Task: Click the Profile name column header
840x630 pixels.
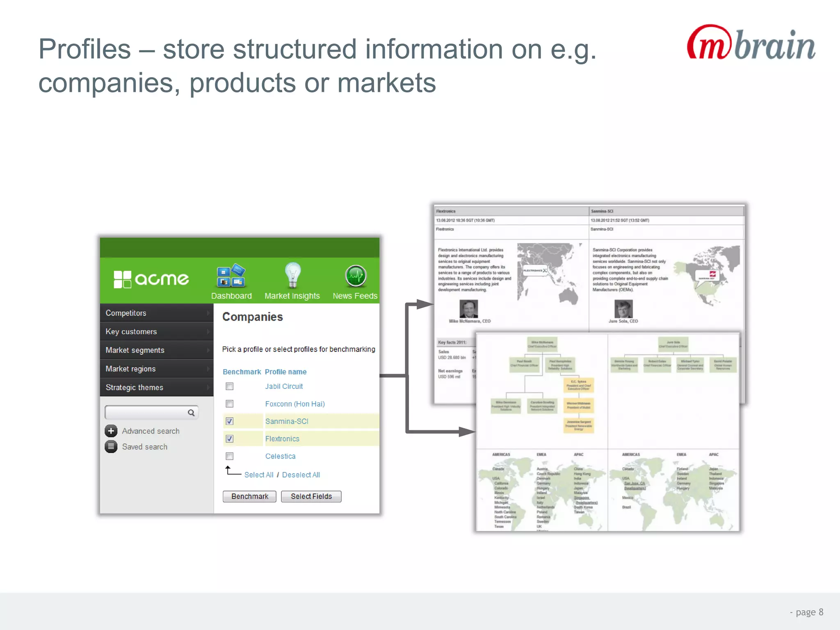Action: pos(285,372)
